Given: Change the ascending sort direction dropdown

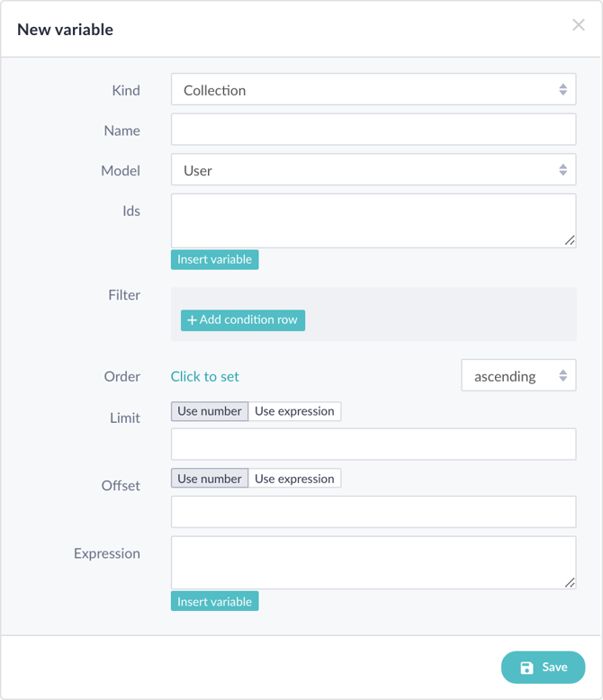Looking at the screenshot, I should coord(518,376).
